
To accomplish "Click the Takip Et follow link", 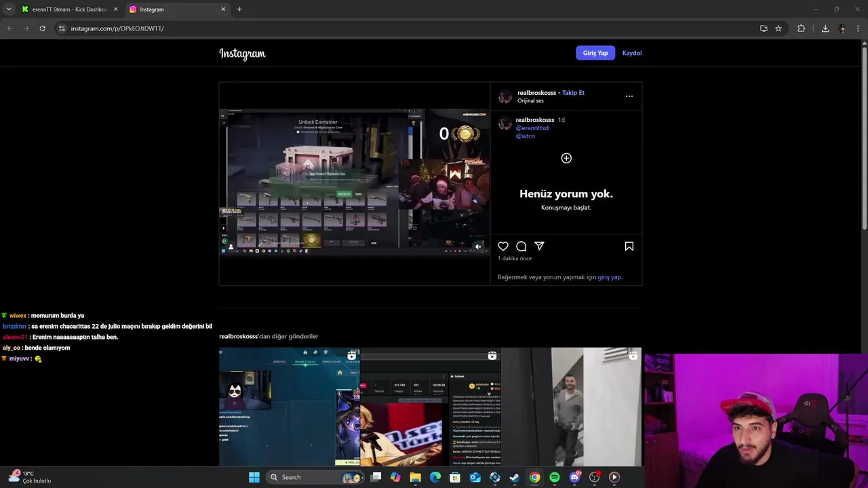I will pyautogui.click(x=573, y=93).
